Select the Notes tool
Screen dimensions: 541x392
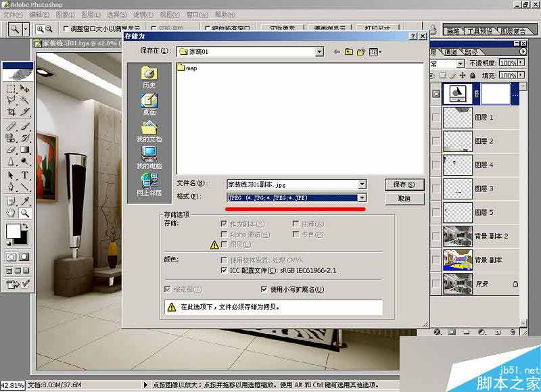point(11,201)
